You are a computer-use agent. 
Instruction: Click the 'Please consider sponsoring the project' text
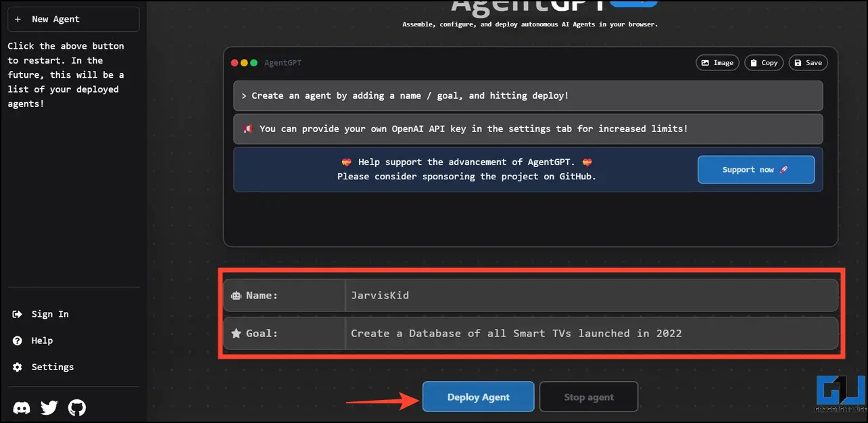pyautogui.click(x=467, y=177)
